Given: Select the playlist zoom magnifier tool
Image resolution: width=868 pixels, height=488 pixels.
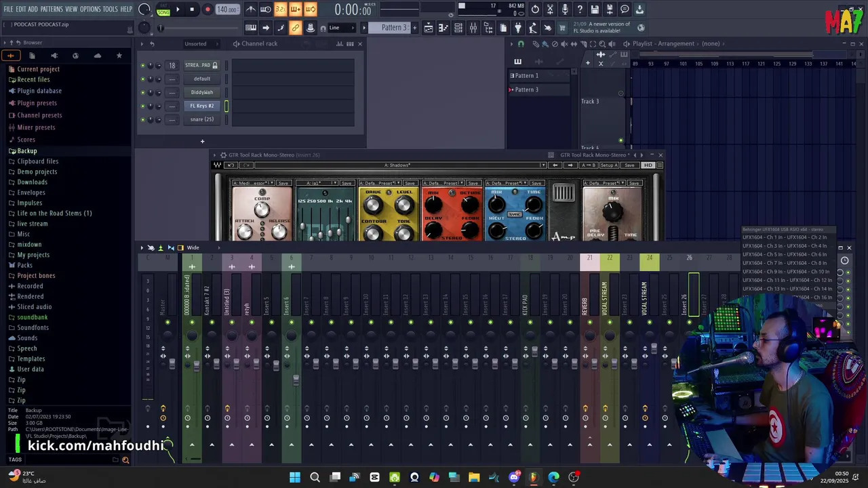Looking at the screenshot, I should tap(602, 44).
